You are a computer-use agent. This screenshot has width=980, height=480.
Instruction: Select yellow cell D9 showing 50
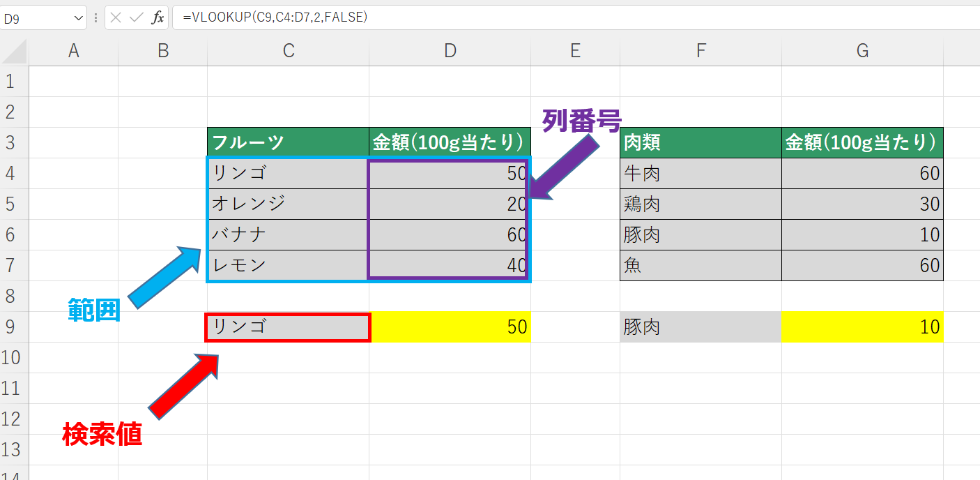450,327
